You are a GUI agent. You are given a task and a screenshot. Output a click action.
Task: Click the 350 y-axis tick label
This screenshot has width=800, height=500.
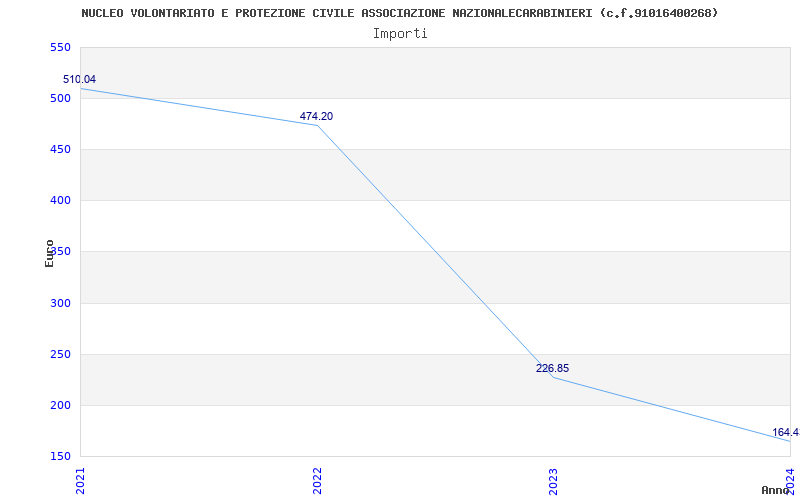pos(60,252)
